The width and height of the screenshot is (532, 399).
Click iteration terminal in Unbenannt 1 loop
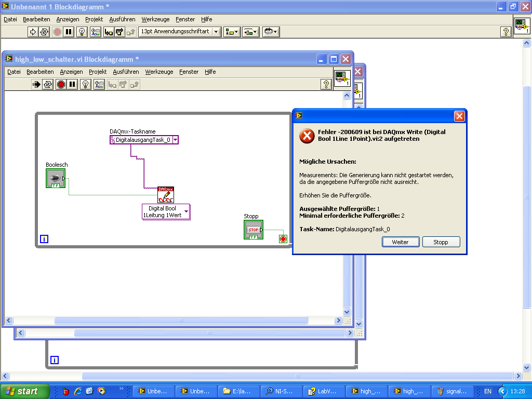[55, 360]
